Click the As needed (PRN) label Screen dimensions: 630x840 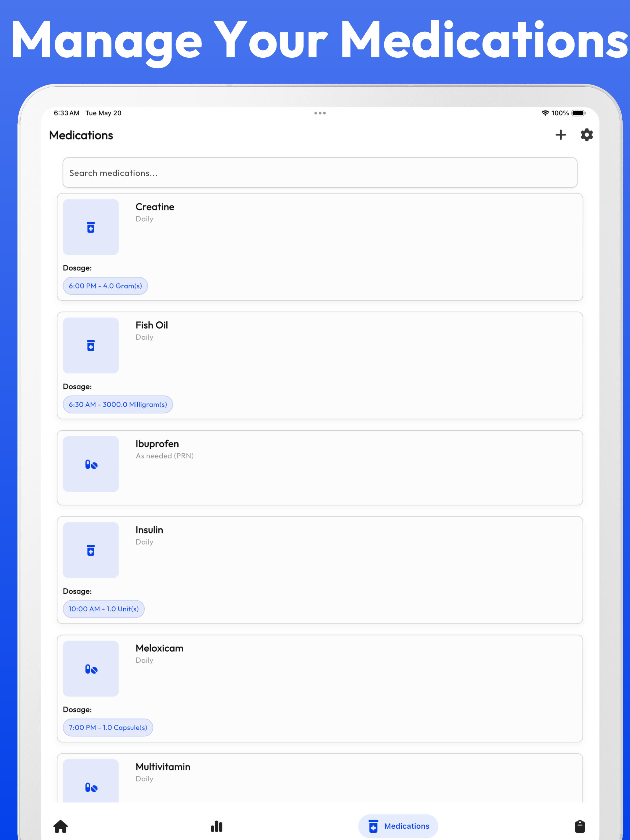[165, 456]
